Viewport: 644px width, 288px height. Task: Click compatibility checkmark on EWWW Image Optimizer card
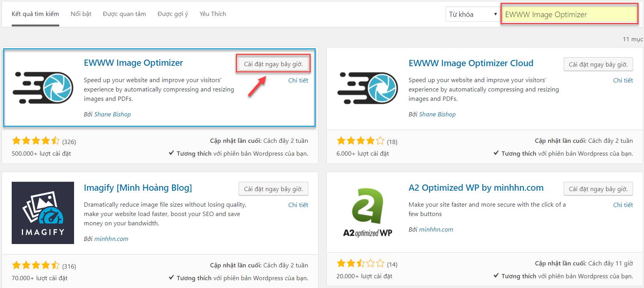(172, 153)
